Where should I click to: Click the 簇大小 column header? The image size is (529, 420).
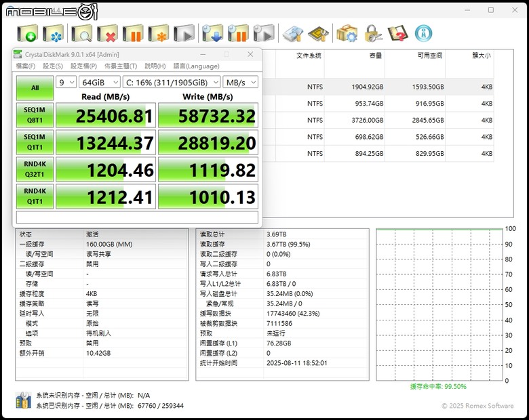click(x=482, y=56)
